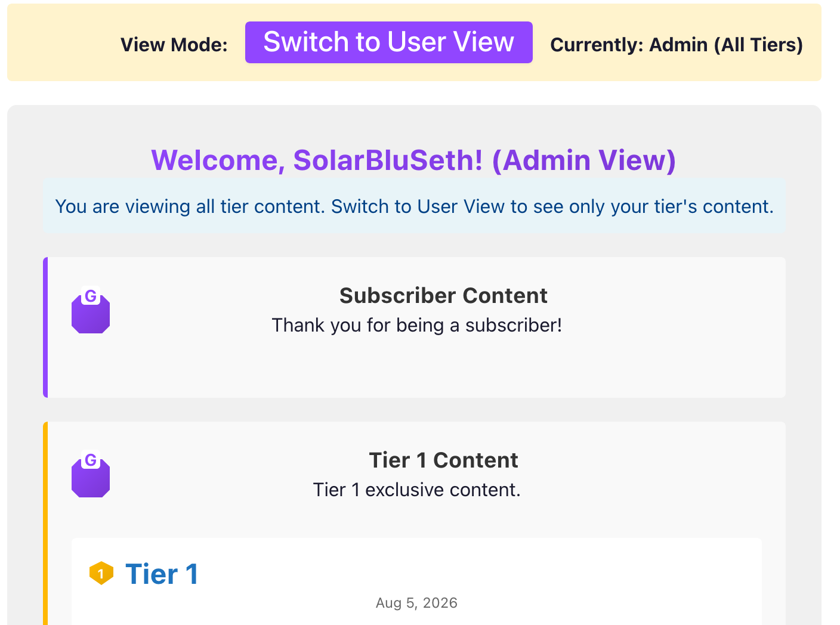Click the gold hexagon Tier 1 icon
This screenshot has width=840, height=625.
(101, 574)
